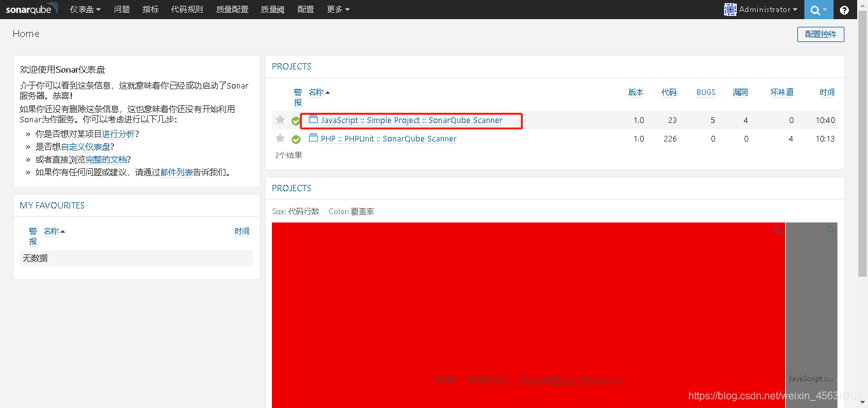Viewport: 868px width, 408px height.
Task: Click the 配置控件 button
Action: pyautogui.click(x=820, y=34)
